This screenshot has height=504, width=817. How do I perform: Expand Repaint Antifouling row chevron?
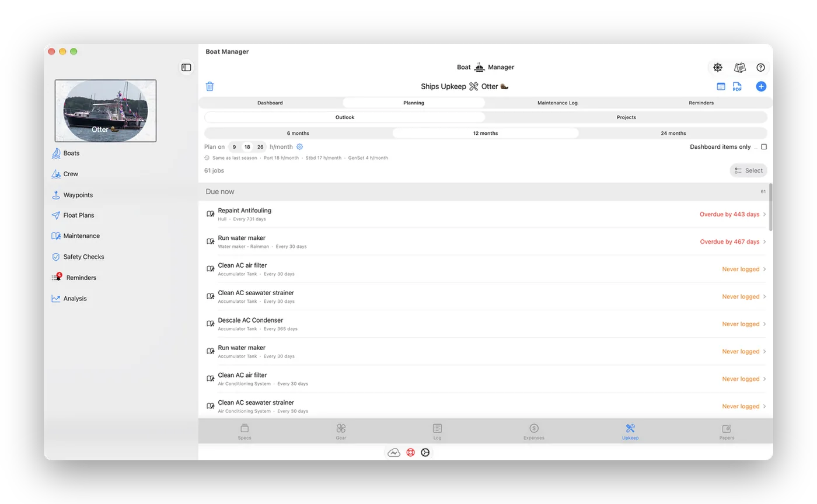point(764,214)
